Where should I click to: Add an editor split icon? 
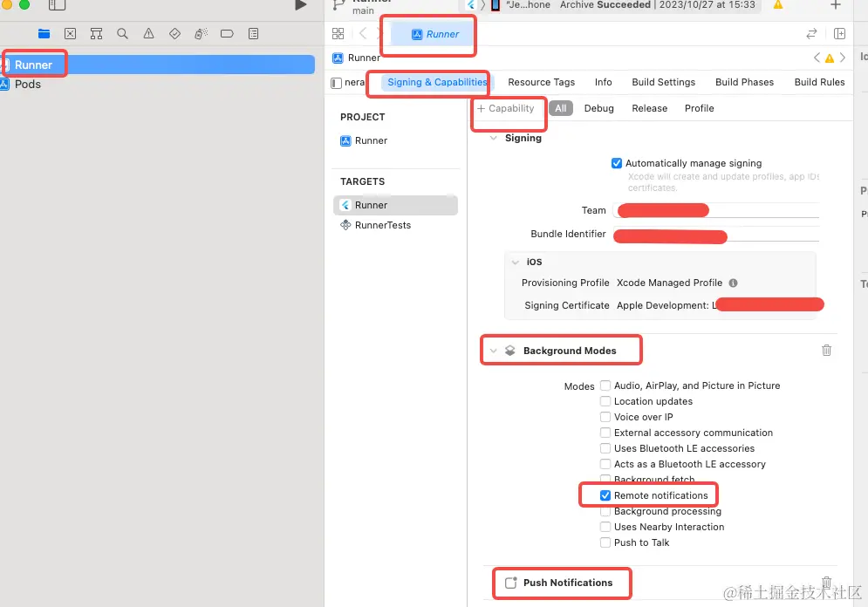(839, 34)
